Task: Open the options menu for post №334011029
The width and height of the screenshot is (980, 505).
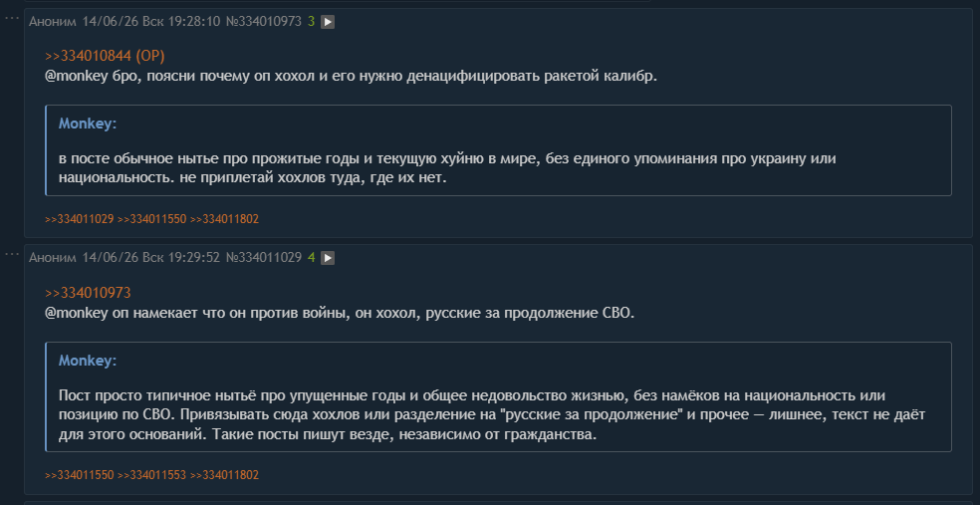Action: point(12,253)
